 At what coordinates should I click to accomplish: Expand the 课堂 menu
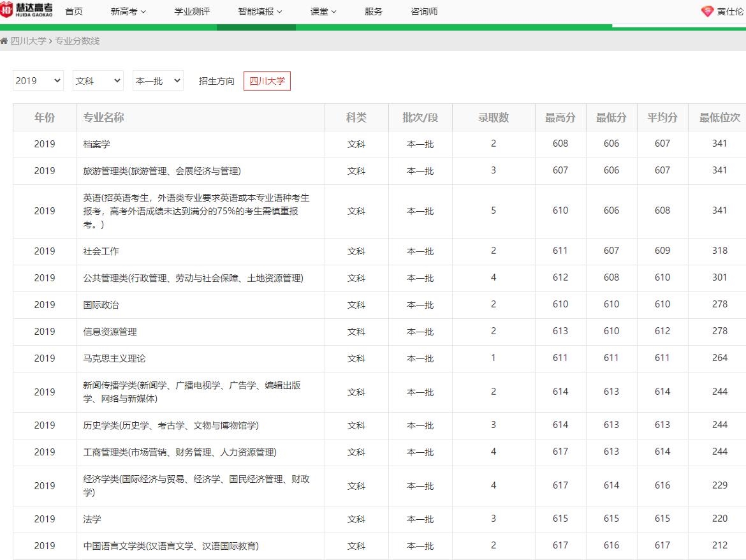323,11
